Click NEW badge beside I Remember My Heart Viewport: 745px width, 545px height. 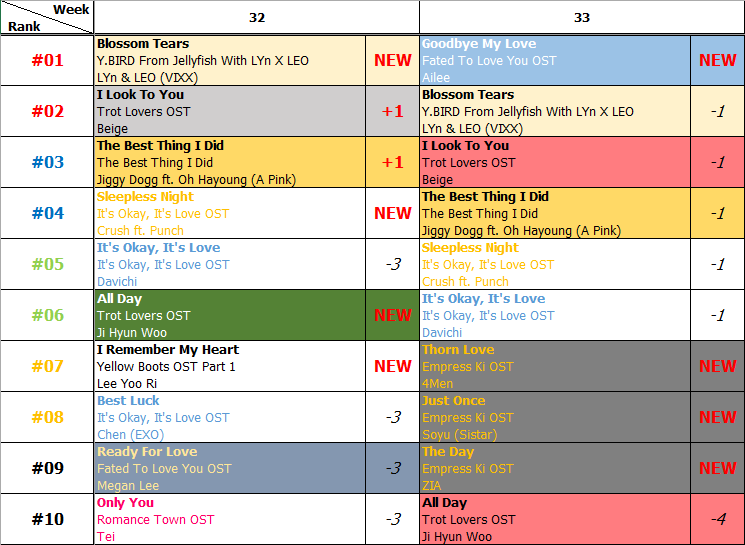(x=392, y=366)
